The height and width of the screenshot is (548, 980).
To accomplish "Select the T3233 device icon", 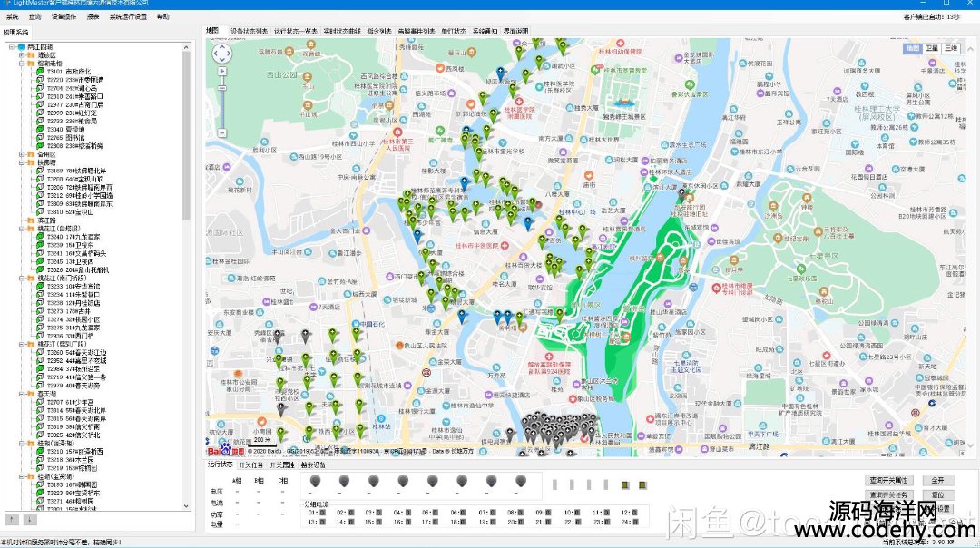I will [x=40, y=286].
